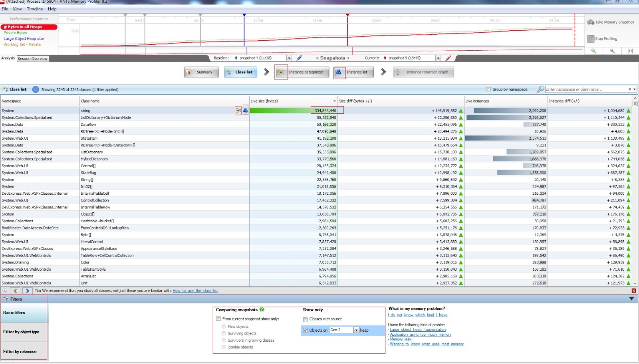Enable Group by namespace checkbox

[488, 89]
